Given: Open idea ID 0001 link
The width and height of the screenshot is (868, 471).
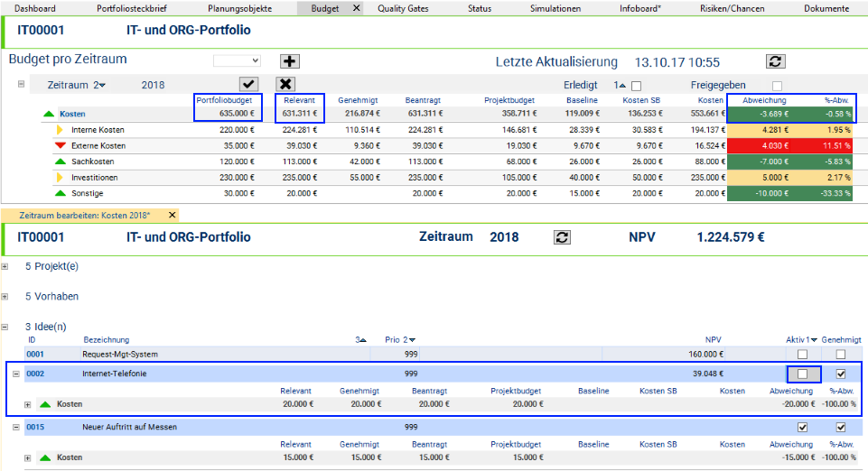Looking at the screenshot, I should pyautogui.click(x=35, y=355).
